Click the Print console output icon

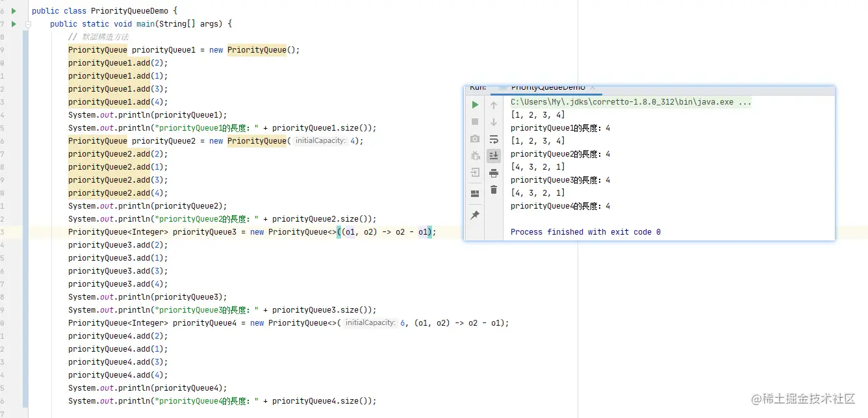494,172
